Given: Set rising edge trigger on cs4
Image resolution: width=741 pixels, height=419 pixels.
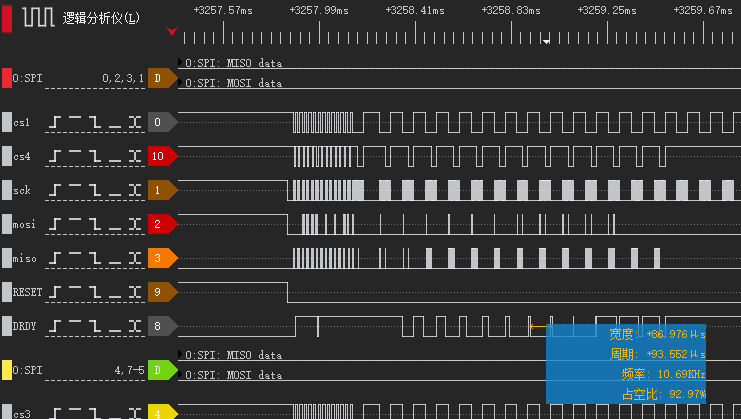Looking at the screenshot, I should coord(55,156).
